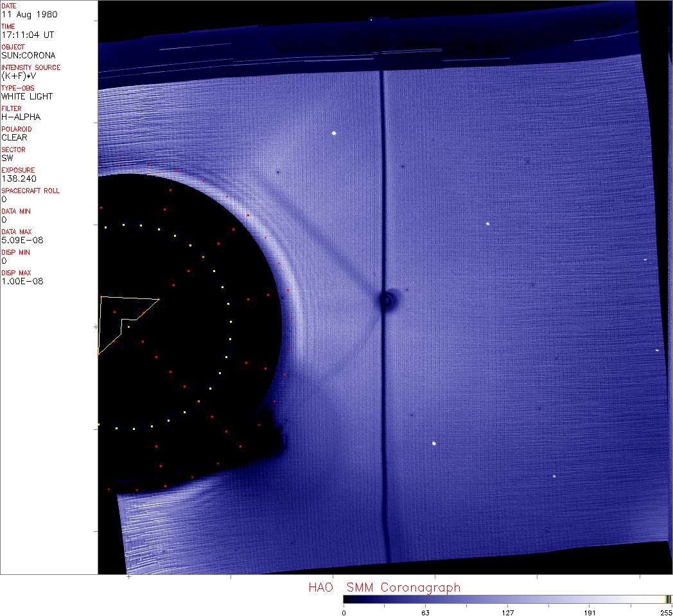The image size is (673, 616).
Task: Click the 'WHITE LIGHT' observation type
Action: pos(27,96)
